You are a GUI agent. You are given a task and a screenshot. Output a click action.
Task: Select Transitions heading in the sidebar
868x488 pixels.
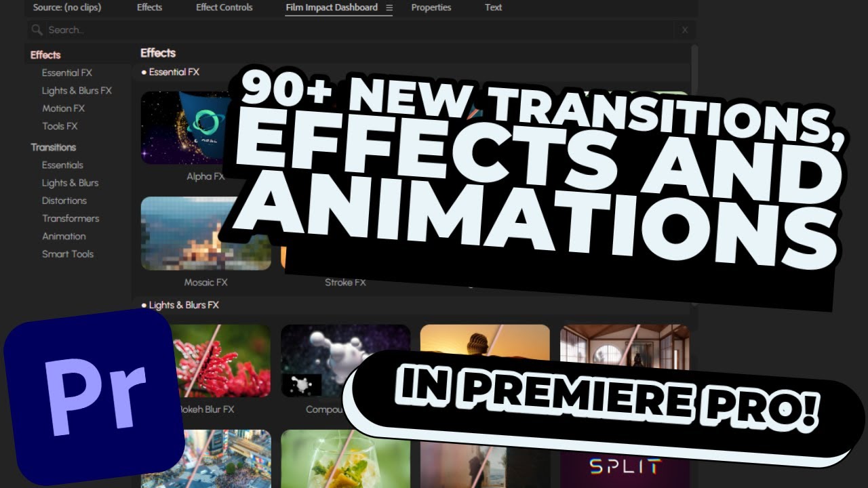pyautogui.click(x=53, y=147)
